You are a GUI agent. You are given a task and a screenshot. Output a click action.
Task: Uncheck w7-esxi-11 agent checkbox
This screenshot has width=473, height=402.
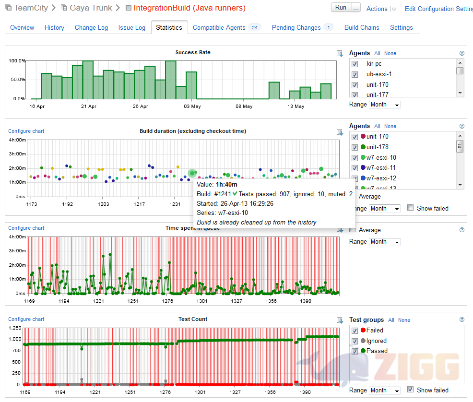pyautogui.click(x=355, y=168)
